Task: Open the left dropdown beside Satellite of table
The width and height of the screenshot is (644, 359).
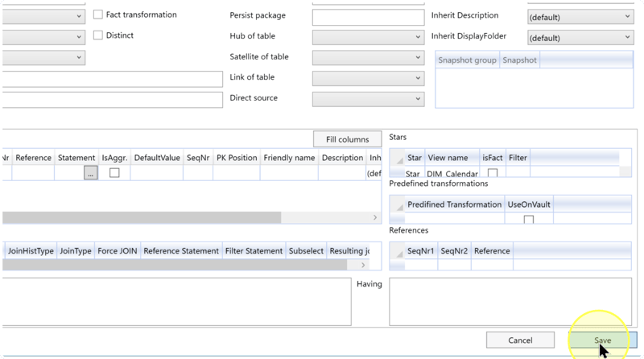Action: coord(43,57)
